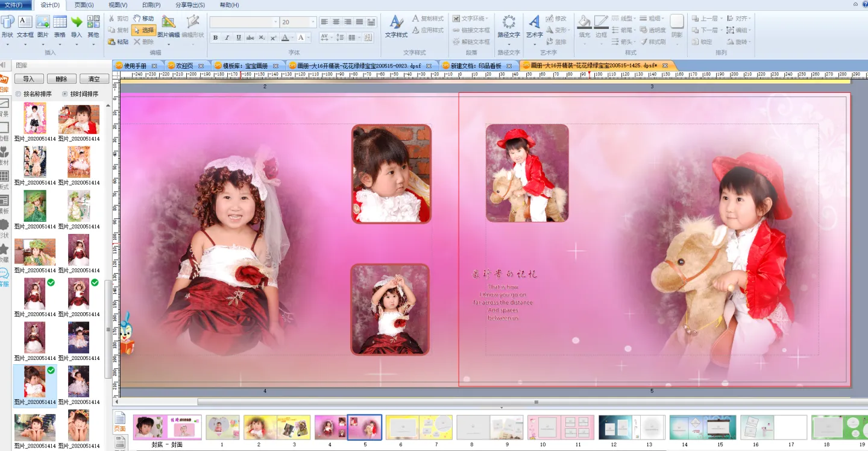Open the 文字样式 text style tool

tap(396, 27)
